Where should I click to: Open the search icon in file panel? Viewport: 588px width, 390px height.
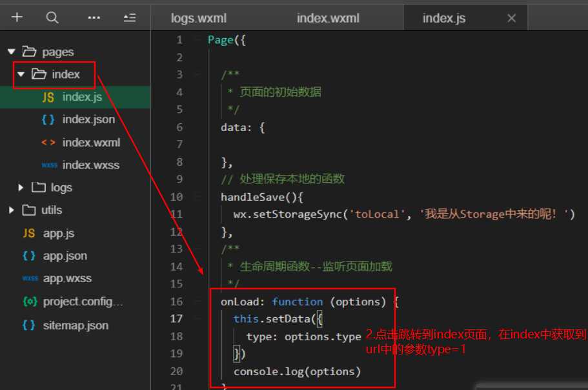[52, 17]
